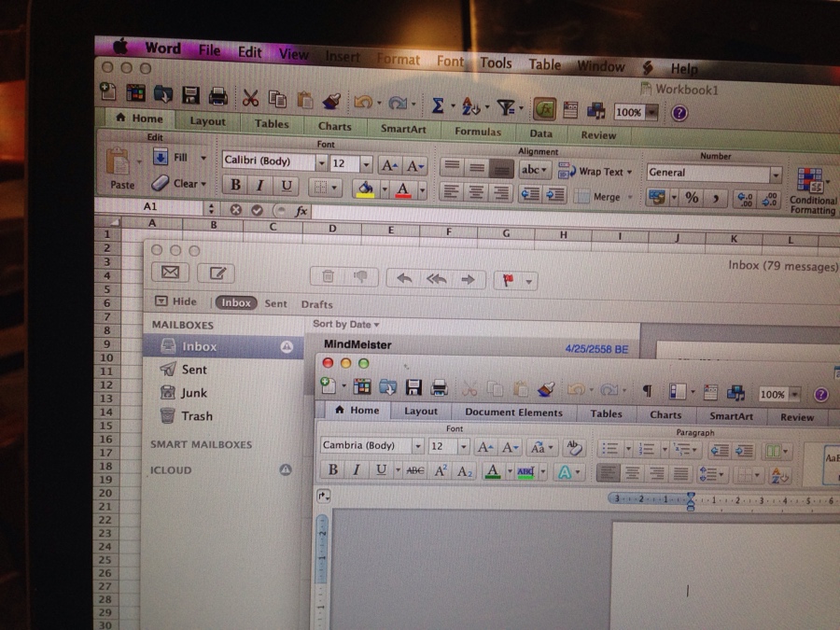
Task: Open the Word zoom 100% dropdown
Action: 795,395
